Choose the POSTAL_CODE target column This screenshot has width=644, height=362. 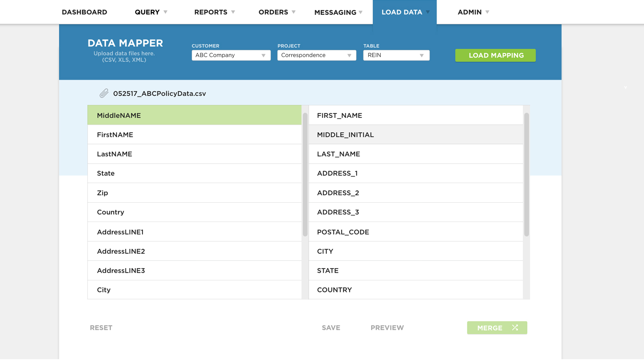point(416,232)
